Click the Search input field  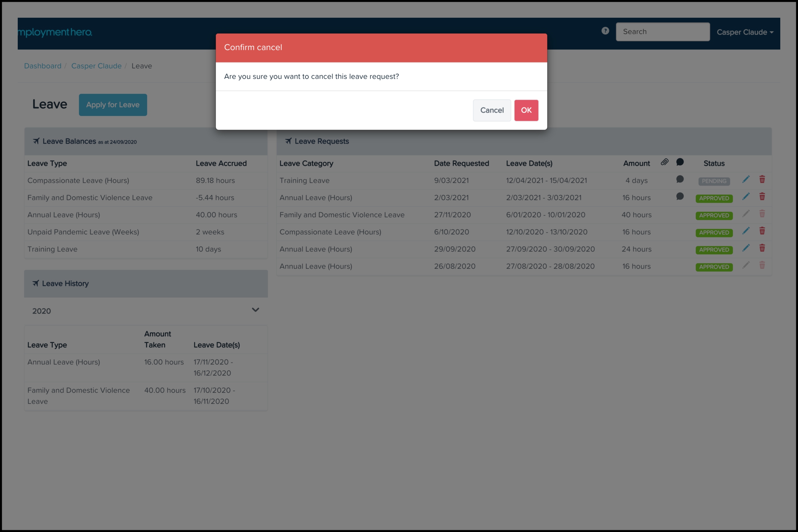pos(662,32)
